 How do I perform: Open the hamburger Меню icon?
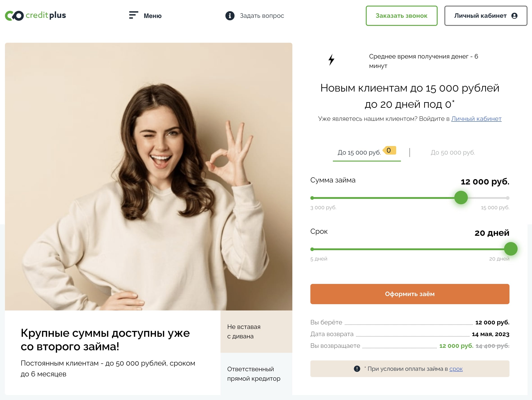click(x=134, y=15)
